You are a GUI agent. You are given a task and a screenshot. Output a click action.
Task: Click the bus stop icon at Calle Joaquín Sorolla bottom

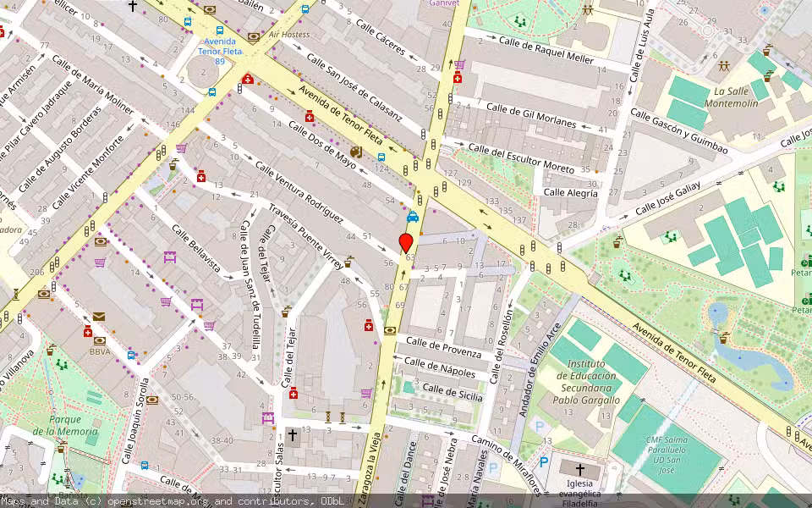click(x=145, y=466)
